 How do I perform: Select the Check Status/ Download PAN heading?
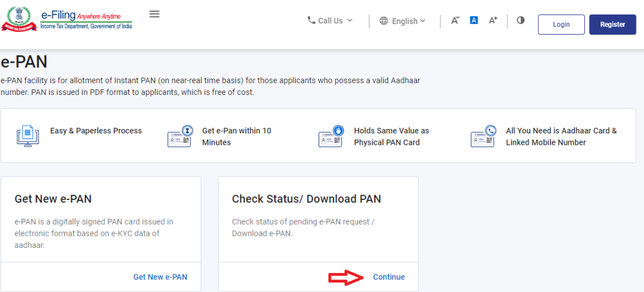[x=306, y=199]
